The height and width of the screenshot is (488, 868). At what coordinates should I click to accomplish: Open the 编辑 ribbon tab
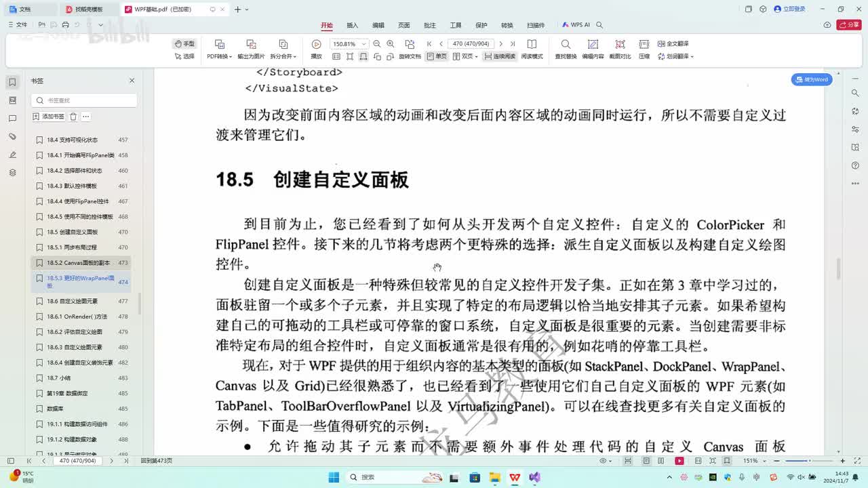(378, 25)
